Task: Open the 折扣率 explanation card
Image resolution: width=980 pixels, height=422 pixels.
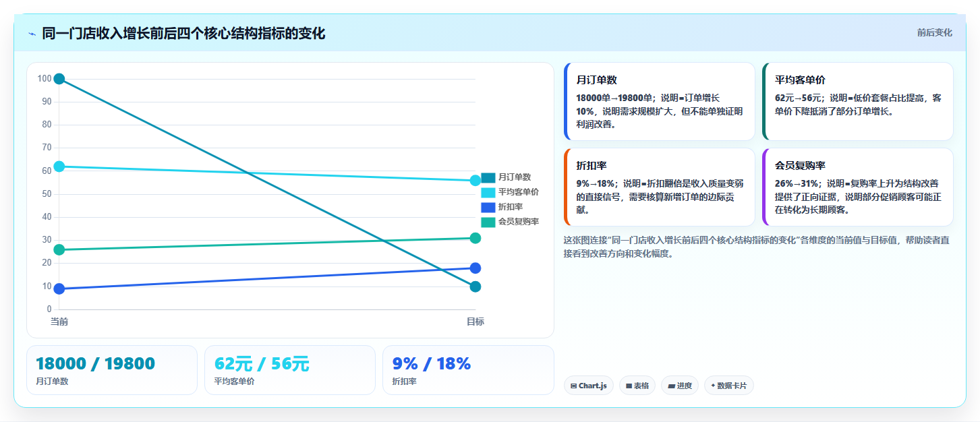Action: (x=660, y=187)
